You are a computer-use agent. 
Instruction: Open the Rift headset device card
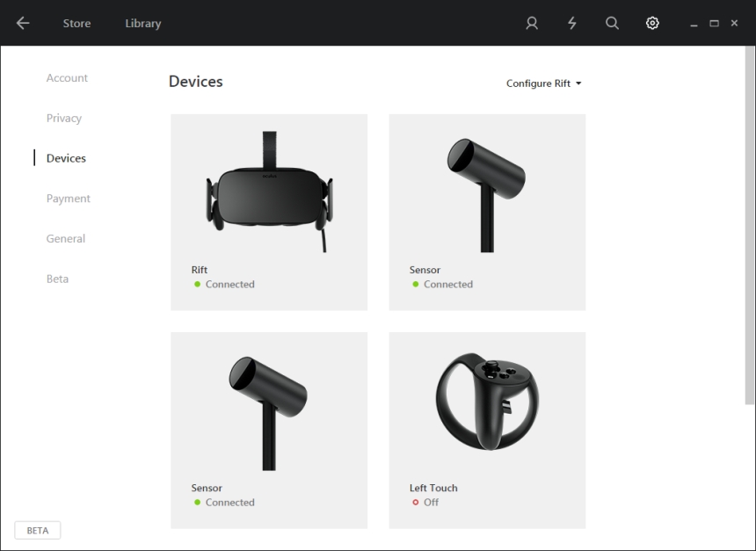[x=269, y=212]
